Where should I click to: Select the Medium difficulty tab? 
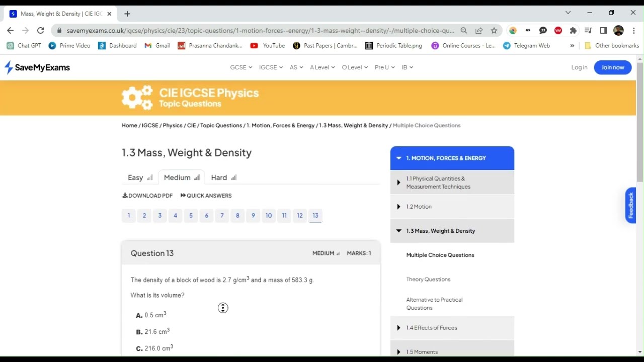point(182,177)
